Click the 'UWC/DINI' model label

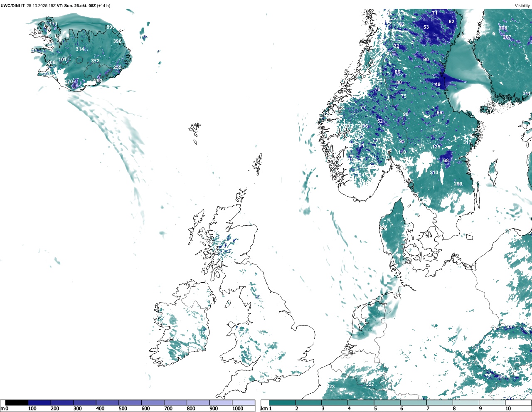pos(10,5)
